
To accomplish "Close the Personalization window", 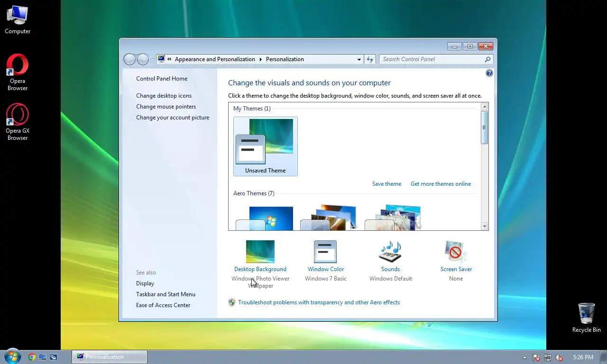I will click(x=486, y=46).
